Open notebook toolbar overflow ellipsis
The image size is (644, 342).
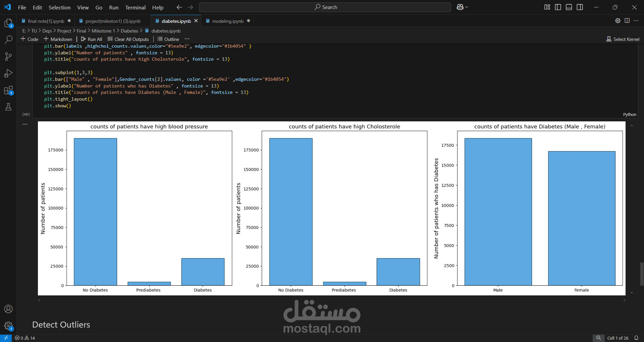click(x=187, y=39)
